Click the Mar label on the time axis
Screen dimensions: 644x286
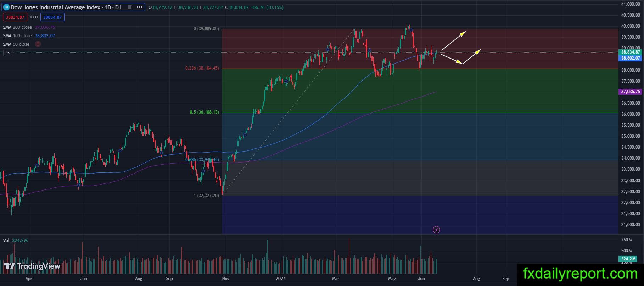pos(335,279)
